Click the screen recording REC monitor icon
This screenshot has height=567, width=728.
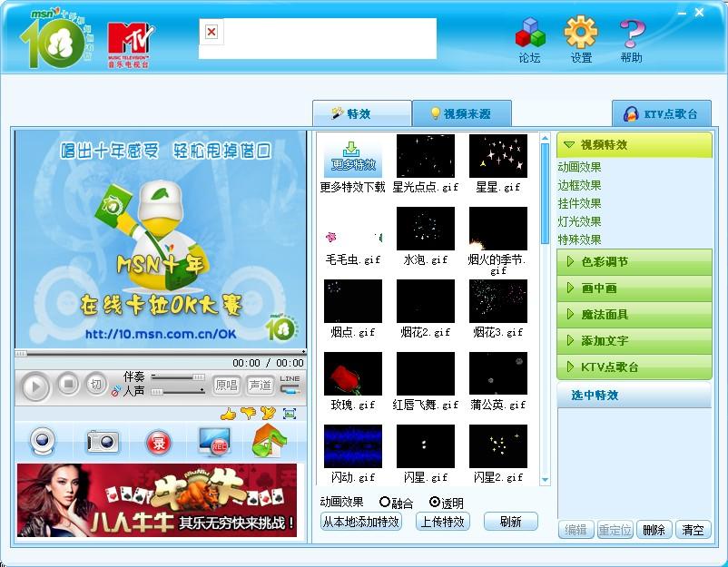[213, 441]
